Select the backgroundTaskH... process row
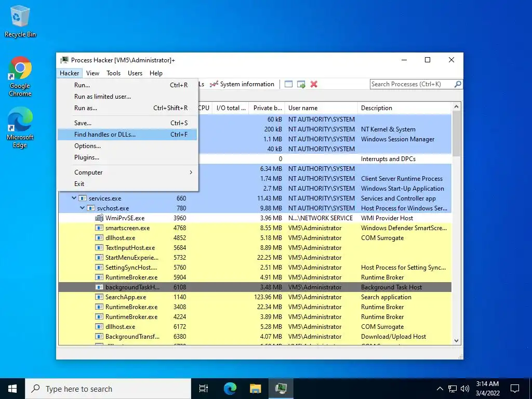Viewport: 532px width, 399px height. [255, 287]
